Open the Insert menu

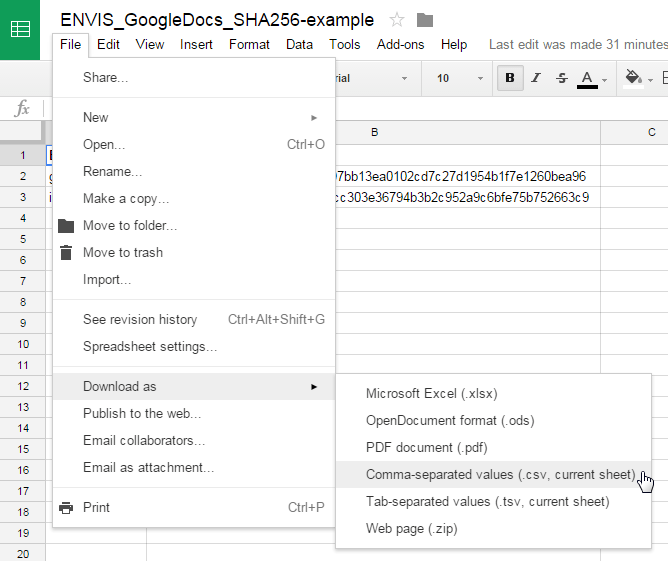click(196, 44)
